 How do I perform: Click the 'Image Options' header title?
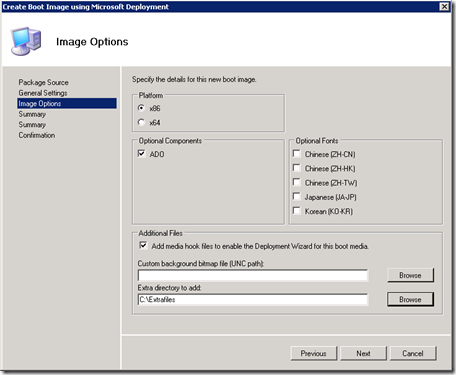pyautogui.click(x=92, y=42)
